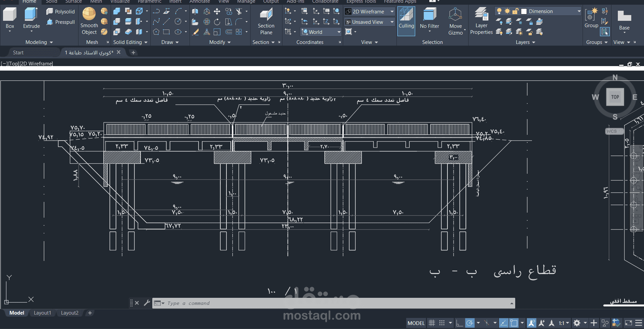Select the Trim scissors tool
The height and width of the screenshot is (329, 644).
(239, 11)
